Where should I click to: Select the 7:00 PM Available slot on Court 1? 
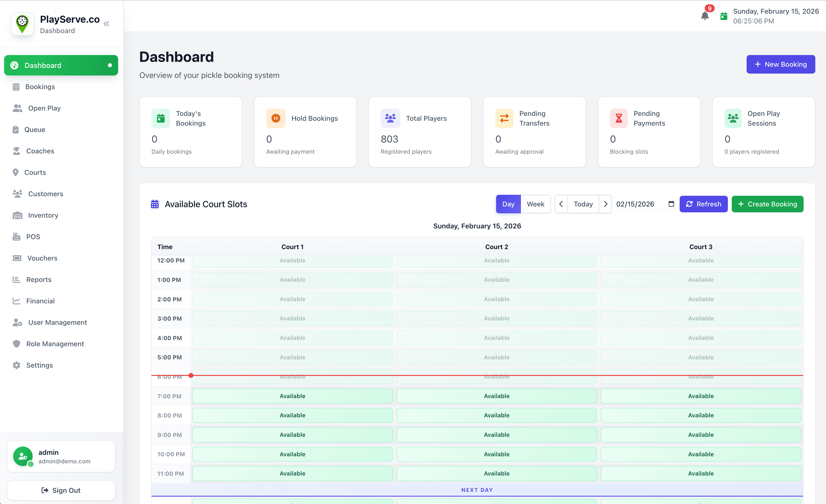click(x=292, y=396)
